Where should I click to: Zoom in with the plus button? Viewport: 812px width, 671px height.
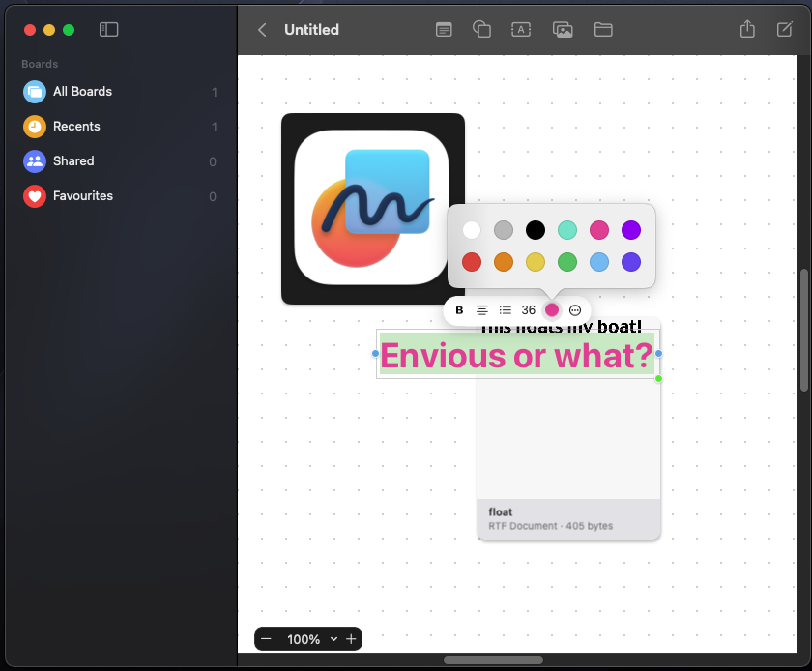point(351,639)
